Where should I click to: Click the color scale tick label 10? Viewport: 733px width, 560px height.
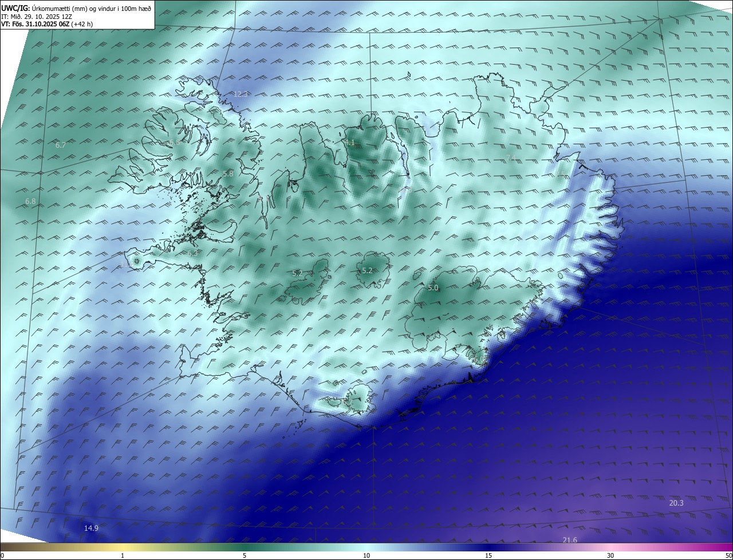coord(366,555)
